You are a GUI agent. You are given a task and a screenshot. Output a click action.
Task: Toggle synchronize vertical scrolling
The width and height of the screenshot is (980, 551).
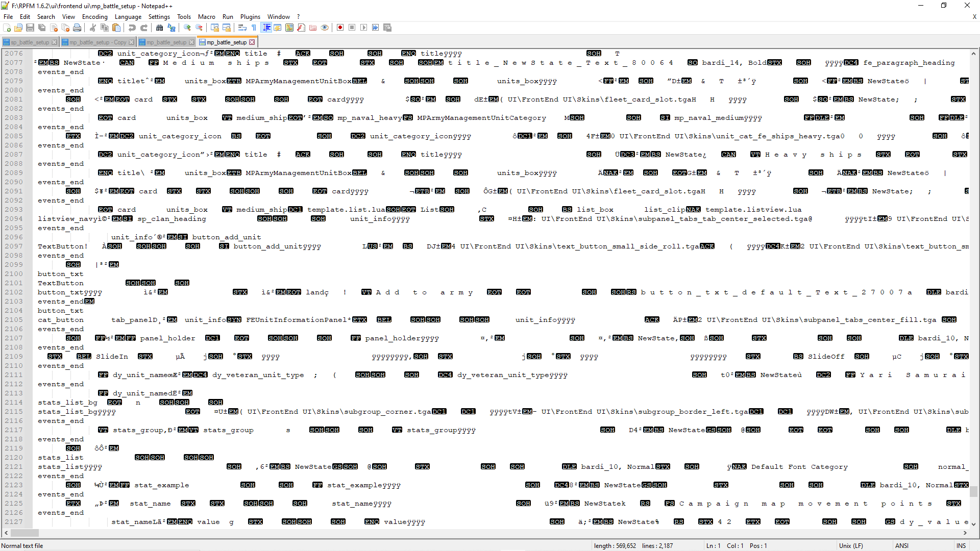coord(215,28)
